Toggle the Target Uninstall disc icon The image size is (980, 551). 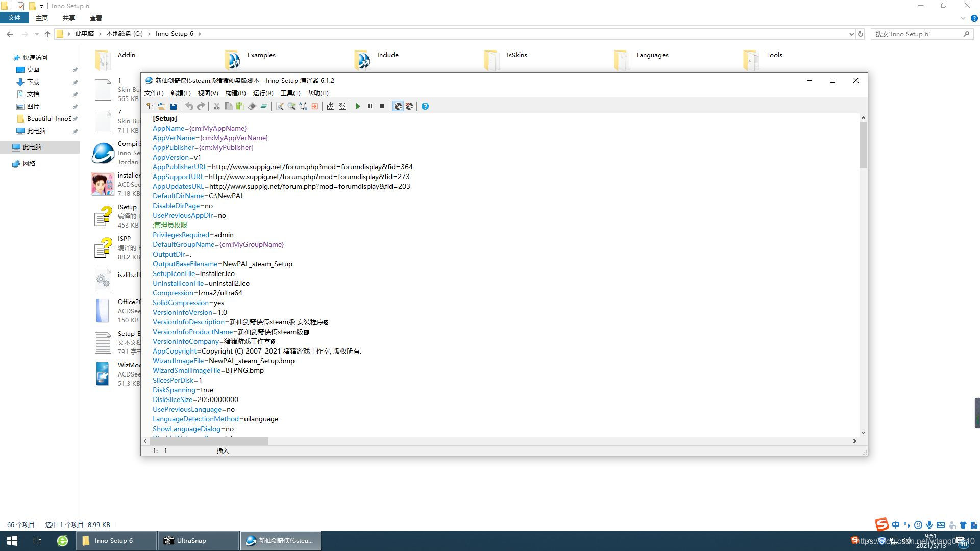pyautogui.click(x=409, y=106)
